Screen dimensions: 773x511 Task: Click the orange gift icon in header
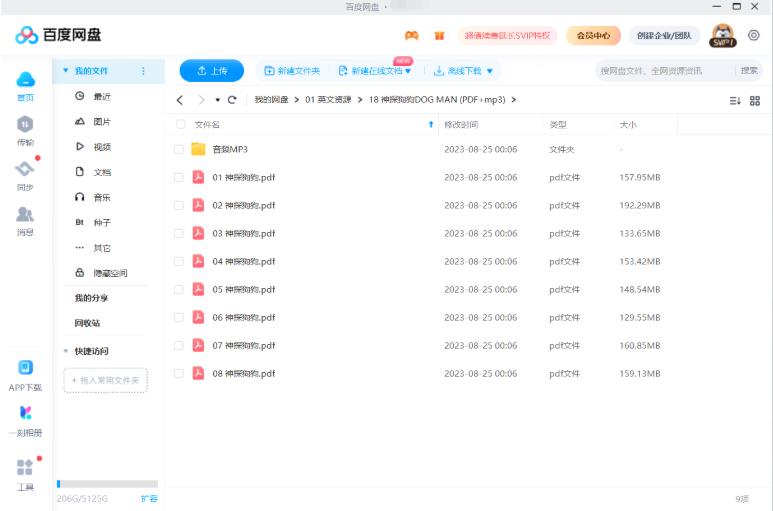point(439,35)
